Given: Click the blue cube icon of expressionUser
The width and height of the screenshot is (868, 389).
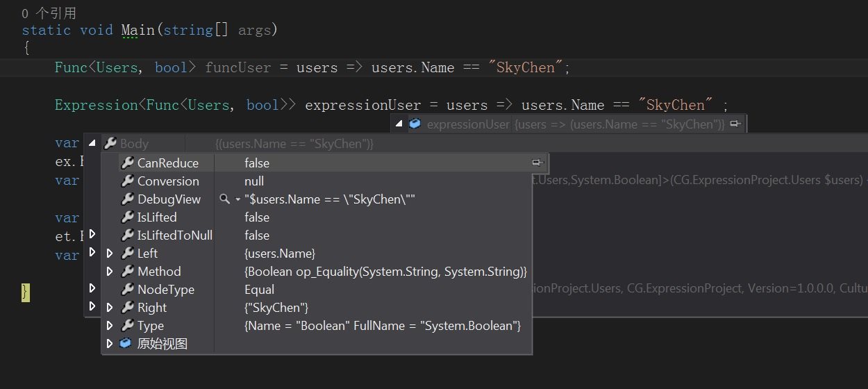Looking at the screenshot, I should (x=415, y=124).
